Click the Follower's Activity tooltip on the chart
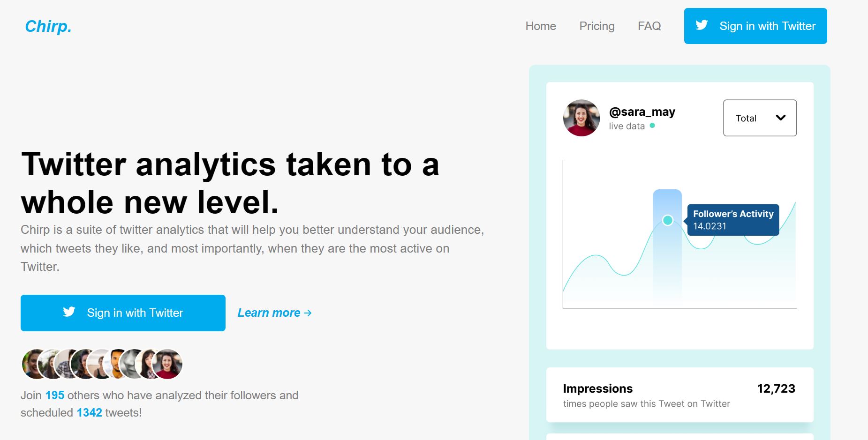Screen dimensions: 868x440 tap(732, 220)
